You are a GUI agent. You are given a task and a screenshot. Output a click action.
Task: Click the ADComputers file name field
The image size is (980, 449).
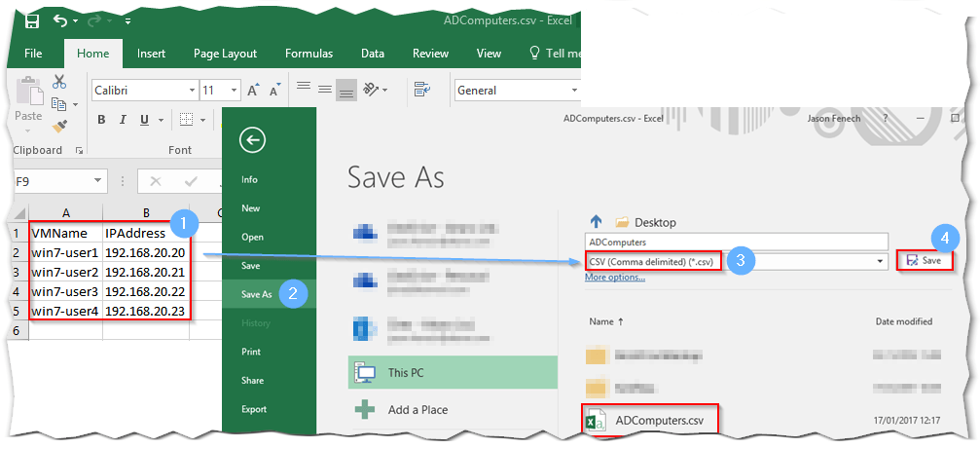pyautogui.click(x=737, y=242)
